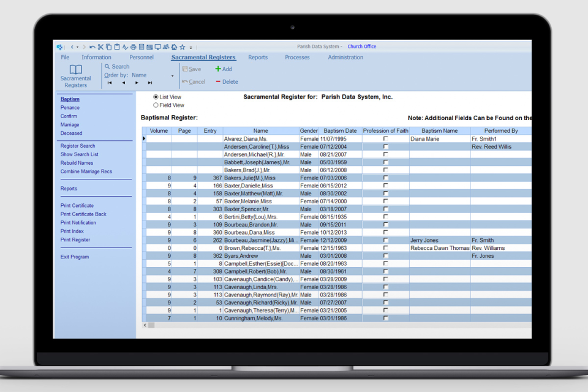
Task: Click the back navigation arrow
Action: 72,47
